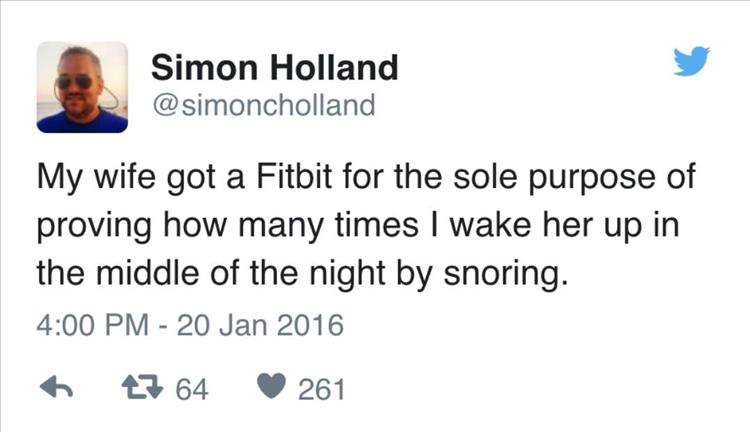Open Simon Holland's profile picture
Screen dimensions: 750x432
point(82,87)
